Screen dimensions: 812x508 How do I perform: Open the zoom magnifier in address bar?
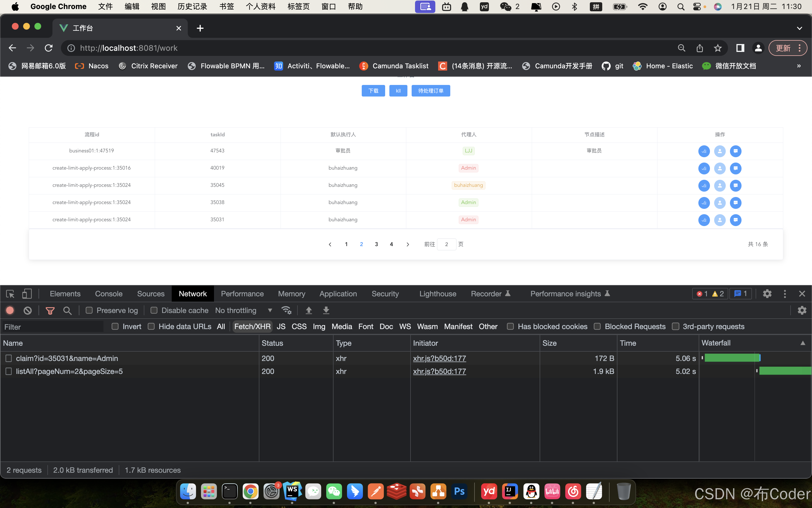[681, 48]
